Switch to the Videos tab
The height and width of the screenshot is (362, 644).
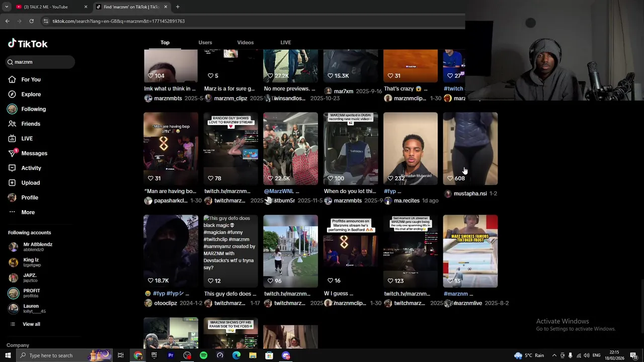pos(246,42)
